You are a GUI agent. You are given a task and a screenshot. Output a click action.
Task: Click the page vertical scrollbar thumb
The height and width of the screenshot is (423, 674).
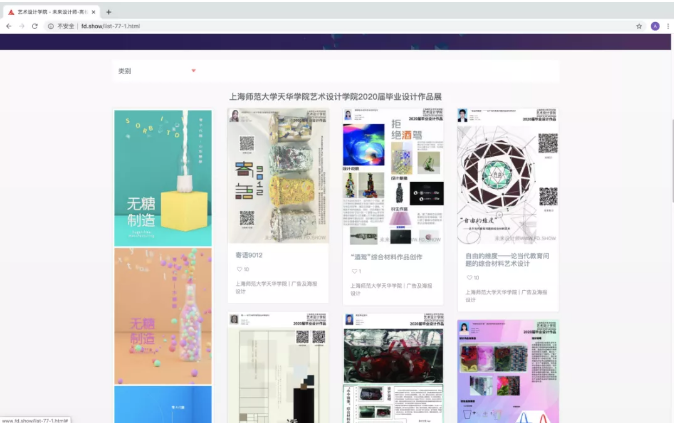point(672,161)
